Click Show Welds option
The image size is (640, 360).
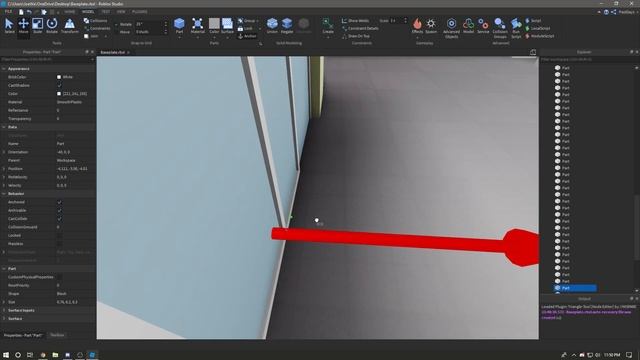pos(355,20)
